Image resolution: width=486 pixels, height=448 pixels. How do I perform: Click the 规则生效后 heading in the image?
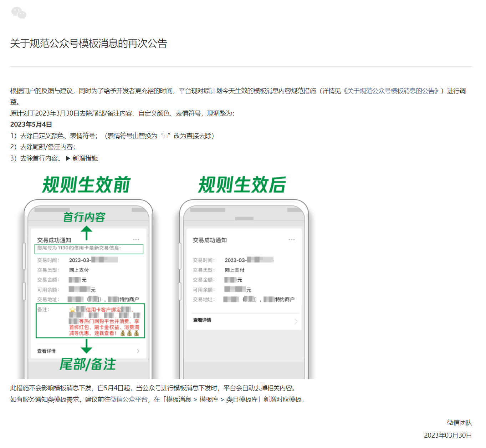(x=242, y=185)
